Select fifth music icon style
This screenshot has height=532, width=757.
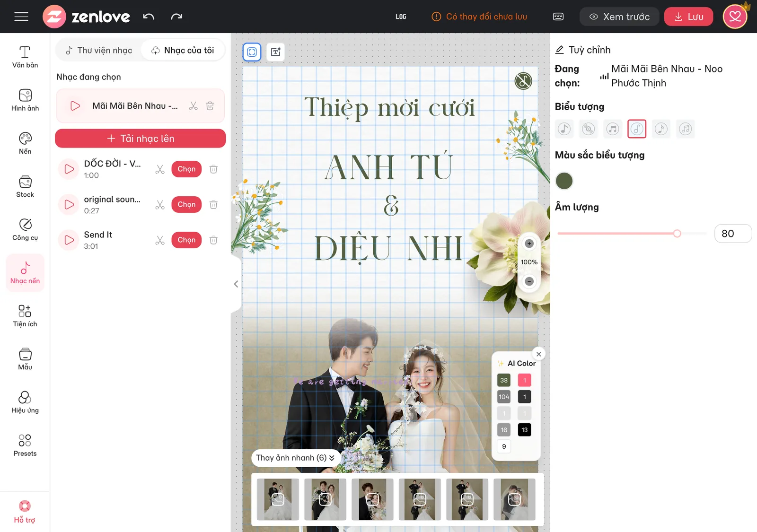click(661, 129)
